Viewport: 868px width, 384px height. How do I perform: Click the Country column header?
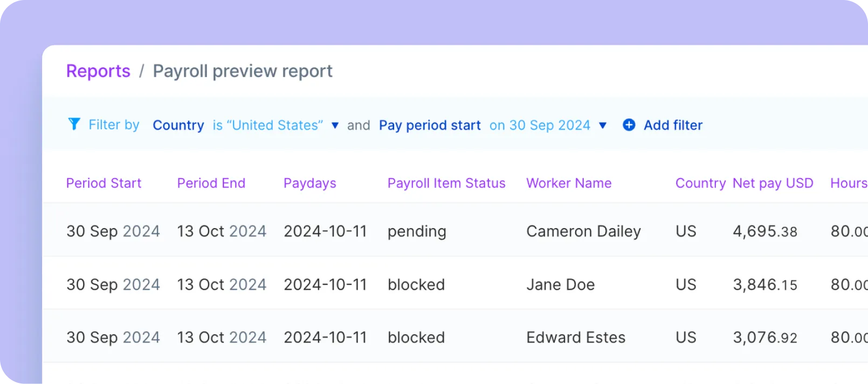[700, 183]
